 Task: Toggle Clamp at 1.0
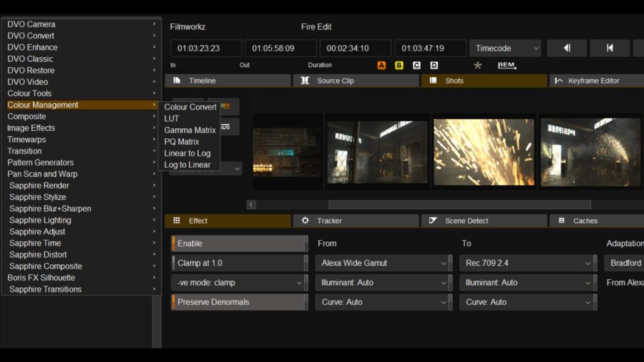239,263
